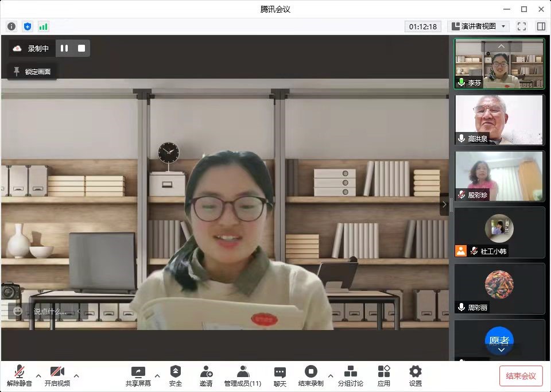This screenshot has height=392, width=551.
Task: Select 殷彩珍's video thumbnail
Action: click(499, 176)
